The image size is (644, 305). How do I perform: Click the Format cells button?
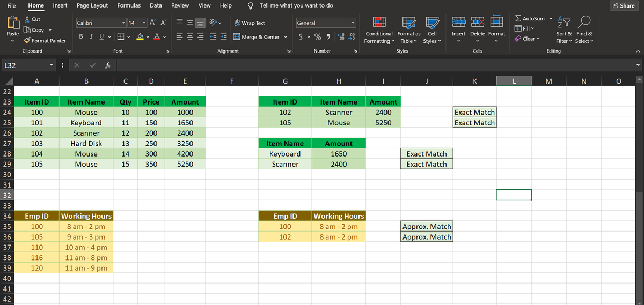496,30
